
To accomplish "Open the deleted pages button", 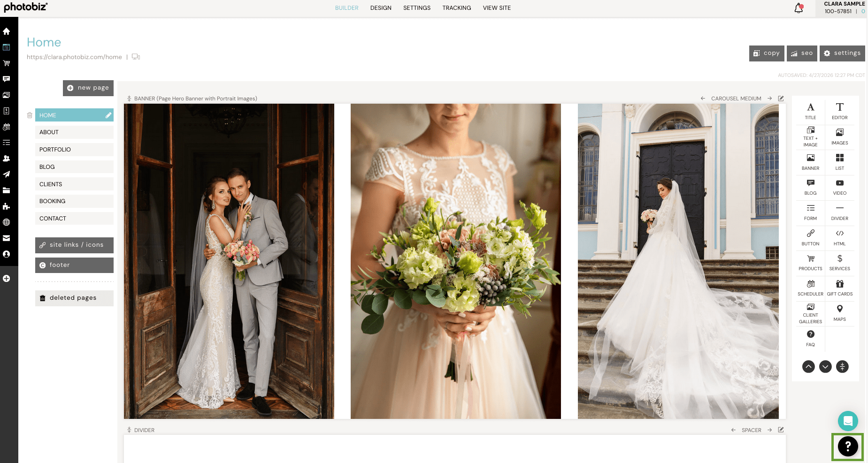I will click(74, 298).
